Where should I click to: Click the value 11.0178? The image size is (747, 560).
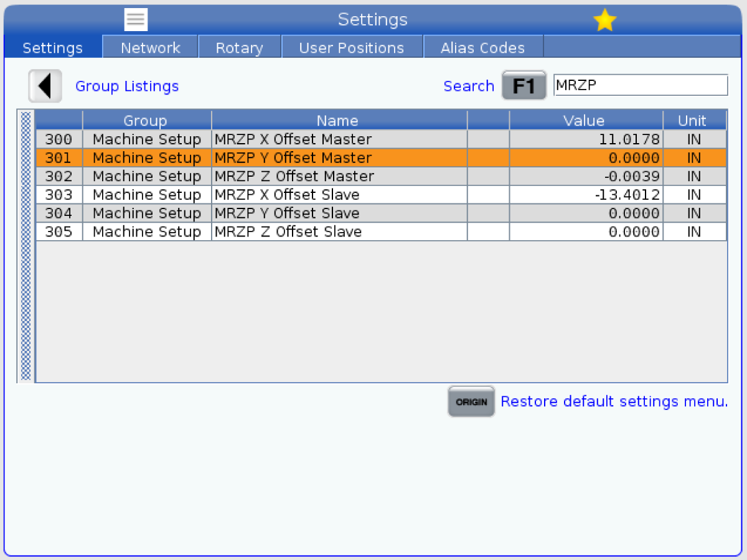[x=629, y=139]
